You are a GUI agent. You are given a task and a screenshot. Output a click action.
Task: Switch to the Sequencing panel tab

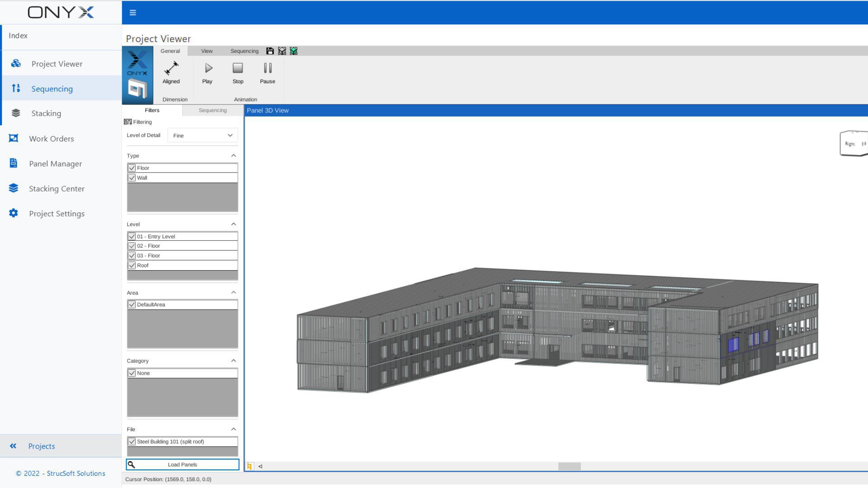pos(212,110)
